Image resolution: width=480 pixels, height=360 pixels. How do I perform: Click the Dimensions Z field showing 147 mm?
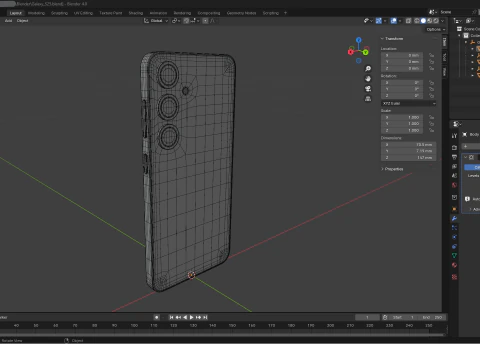click(x=409, y=157)
